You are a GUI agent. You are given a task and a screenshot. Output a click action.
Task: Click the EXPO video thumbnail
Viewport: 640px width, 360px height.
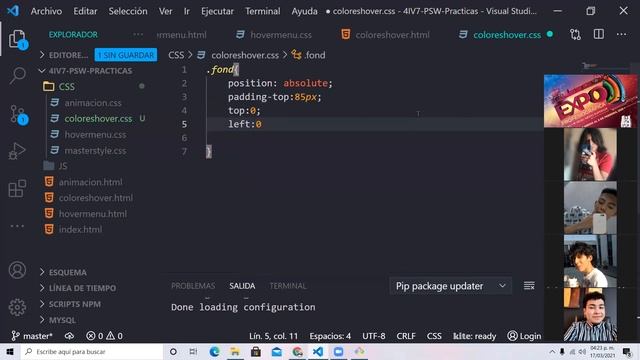click(x=590, y=101)
